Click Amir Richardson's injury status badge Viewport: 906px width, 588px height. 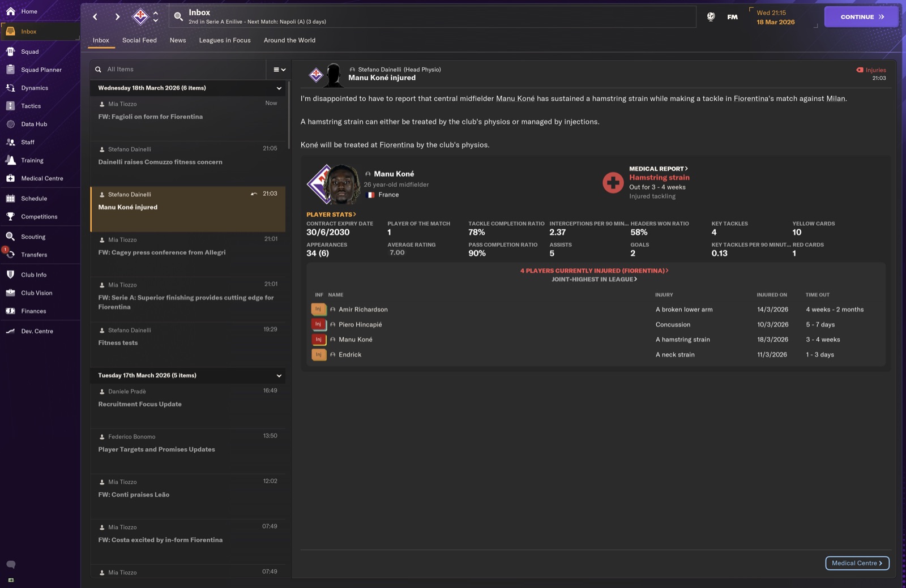[x=318, y=310]
